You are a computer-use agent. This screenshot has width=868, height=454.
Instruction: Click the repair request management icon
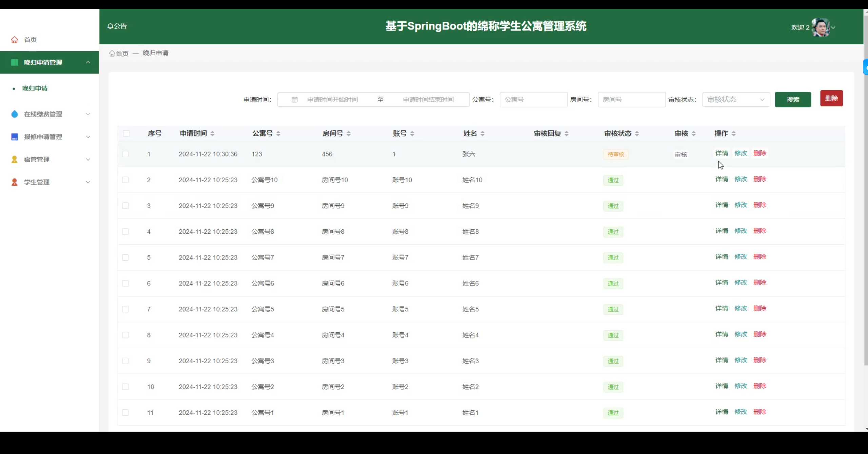pyautogui.click(x=14, y=137)
